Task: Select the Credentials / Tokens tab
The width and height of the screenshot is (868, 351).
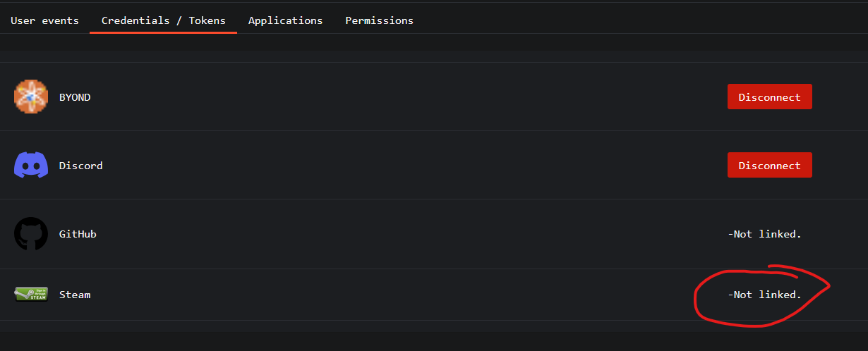Action: click(163, 20)
